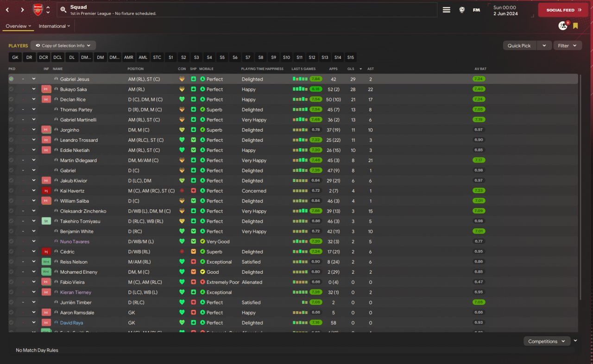Go forward with the right arrow
This screenshot has width=593, height=364.
coord(22,10)
